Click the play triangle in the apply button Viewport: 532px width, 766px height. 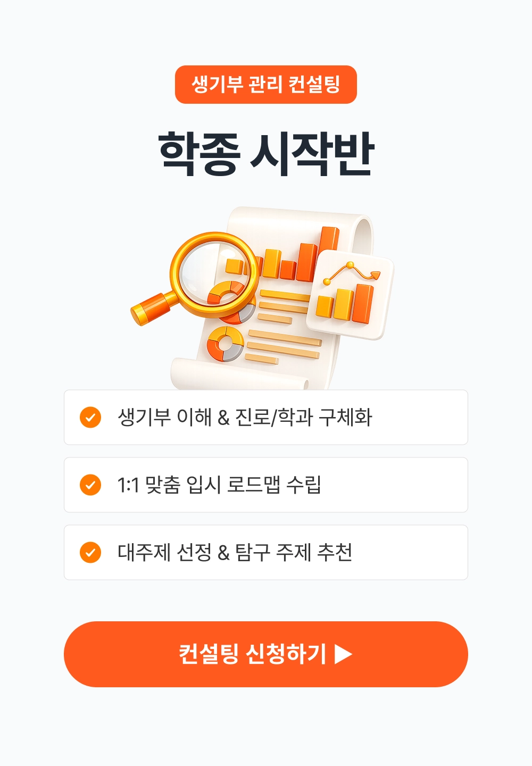344,654
